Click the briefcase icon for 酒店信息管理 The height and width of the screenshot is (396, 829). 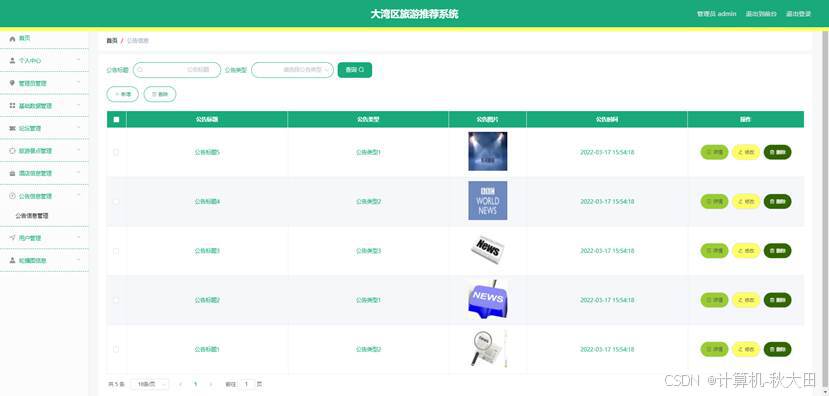click(x=12, y=173)
